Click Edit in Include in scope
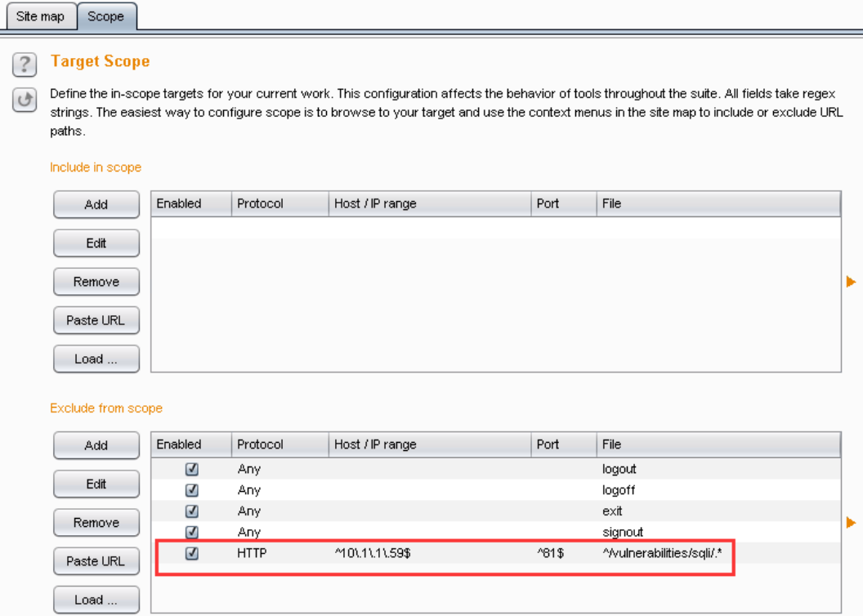863x616 pixels. coord(96,243)
